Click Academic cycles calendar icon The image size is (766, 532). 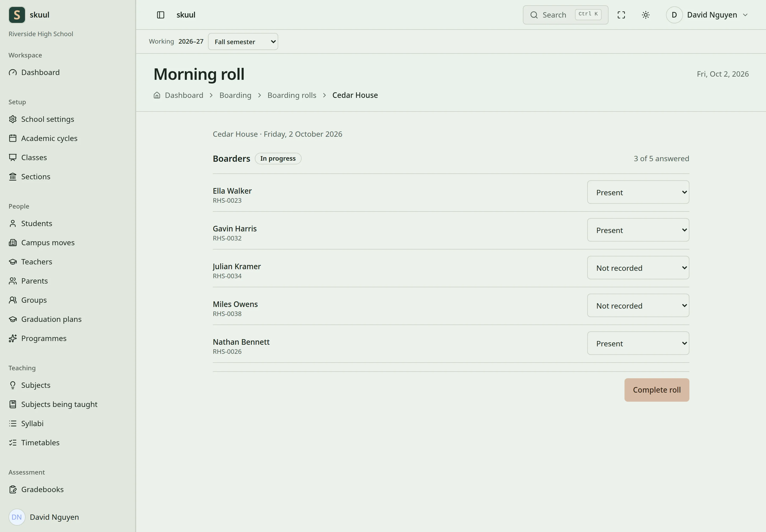[13, 138]
